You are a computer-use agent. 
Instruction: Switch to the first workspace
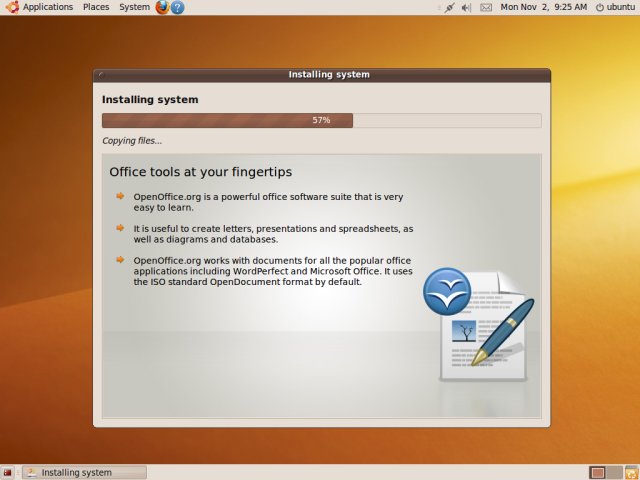point(598,473)
